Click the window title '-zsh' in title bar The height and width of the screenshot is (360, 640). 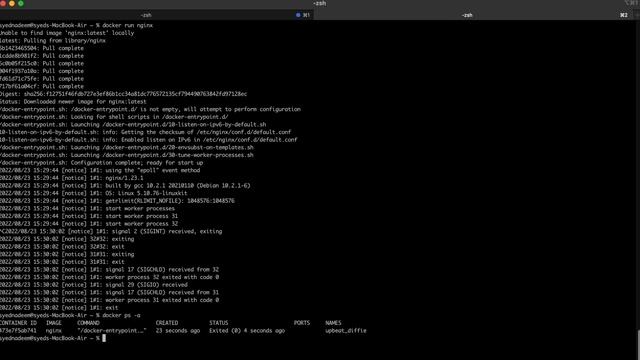[x=320, y=3]
